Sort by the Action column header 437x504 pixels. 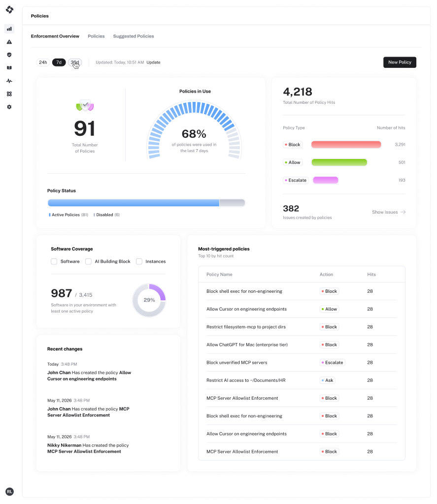point(326,275)
